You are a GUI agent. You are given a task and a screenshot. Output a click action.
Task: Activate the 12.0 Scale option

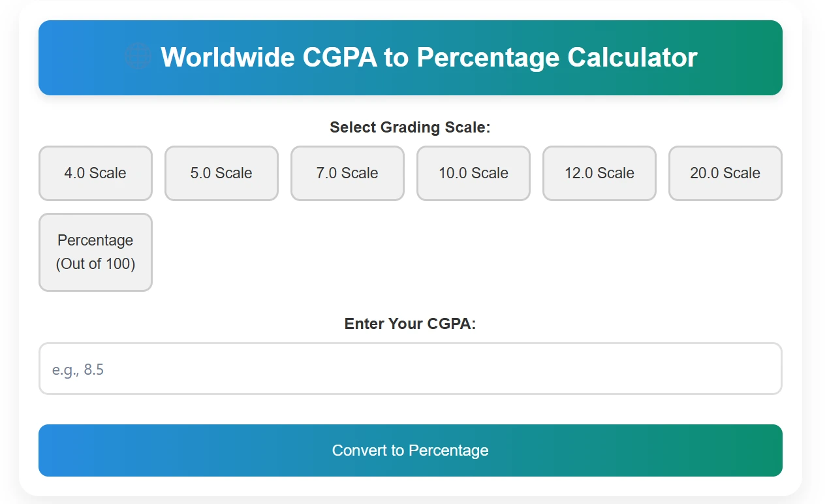(x=599, y=173)
